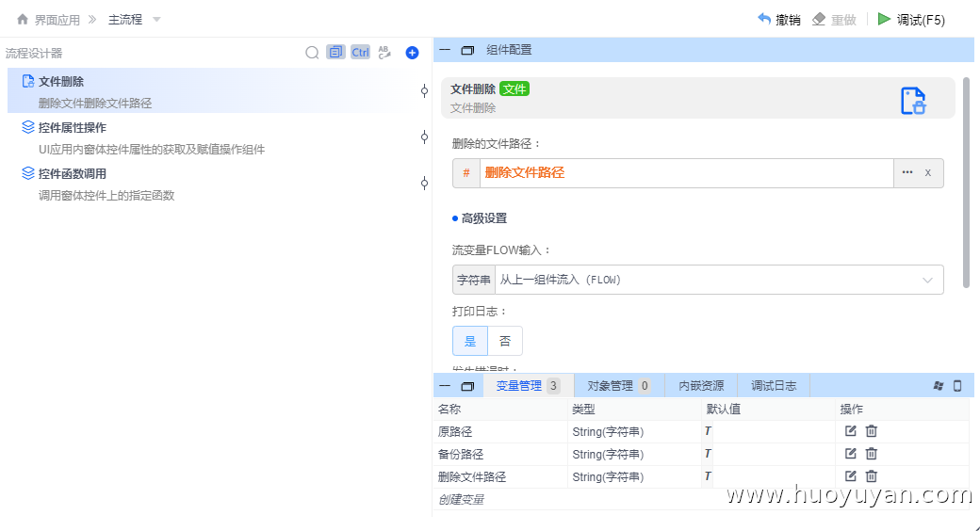Switch to the 对象管理 tab
Viewport: 980px width, 531px height.
[x=618, y=385]
